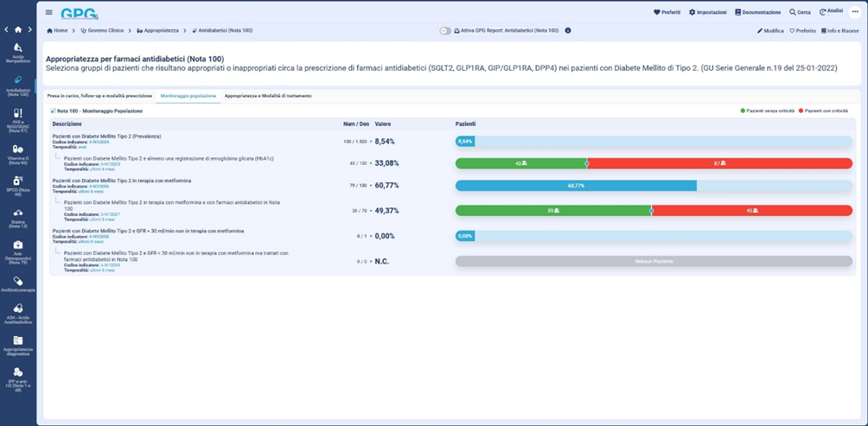Toggle Attiva GPG Report switch
Image resolution: width=868 pixels, height=426 pixels.
click(x=445, y=30)
